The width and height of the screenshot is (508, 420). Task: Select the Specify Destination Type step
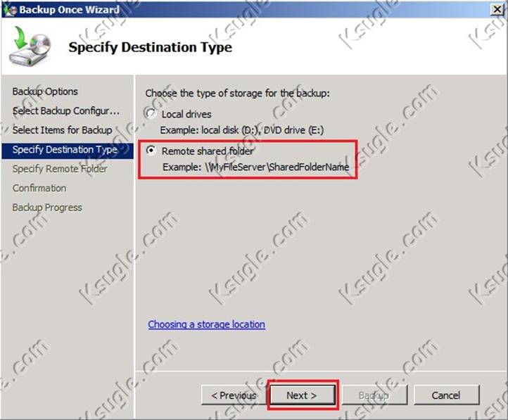click(68, 150)
